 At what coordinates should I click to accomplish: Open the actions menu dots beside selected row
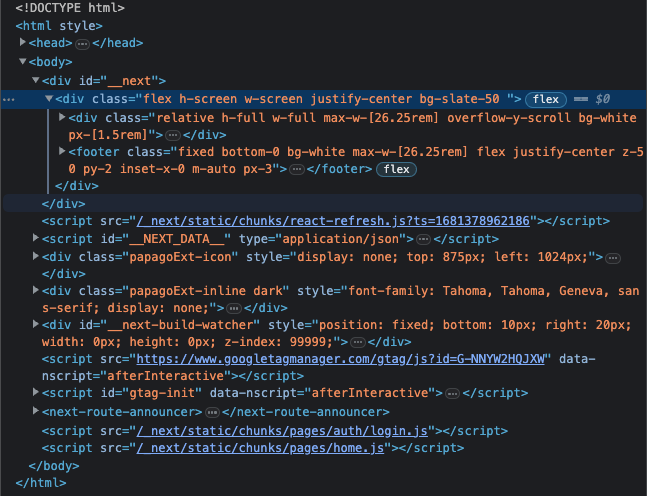(x=9, y=100)
